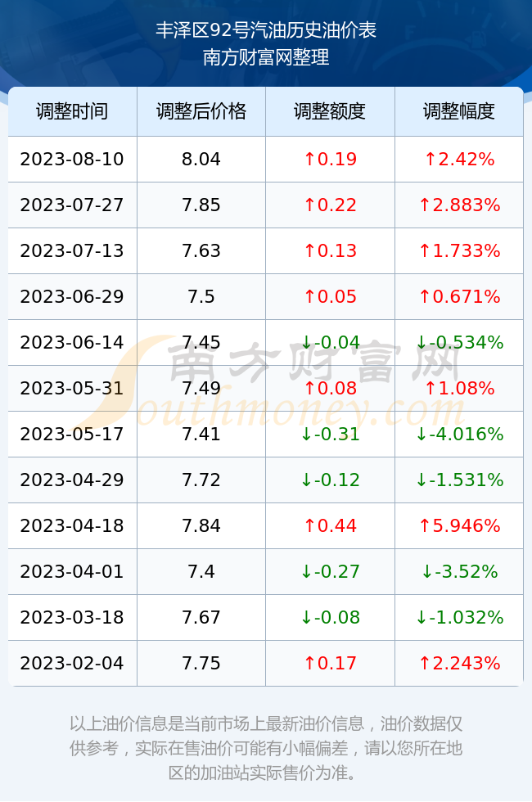
Task: Click the ↑2.883% percentage cell
Action: (459, 205)
